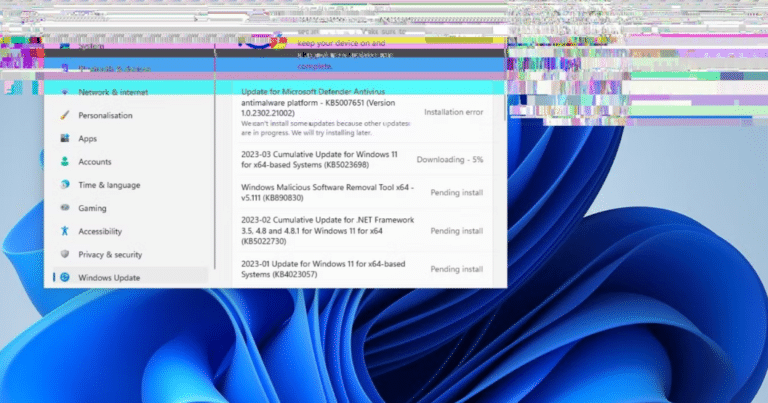Click the Installation error status

[454, 112]
